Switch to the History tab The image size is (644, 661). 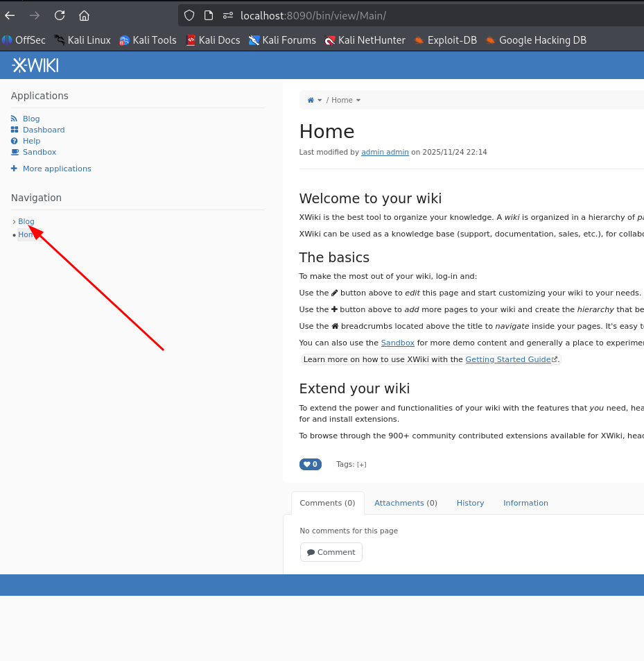(470, 503)
